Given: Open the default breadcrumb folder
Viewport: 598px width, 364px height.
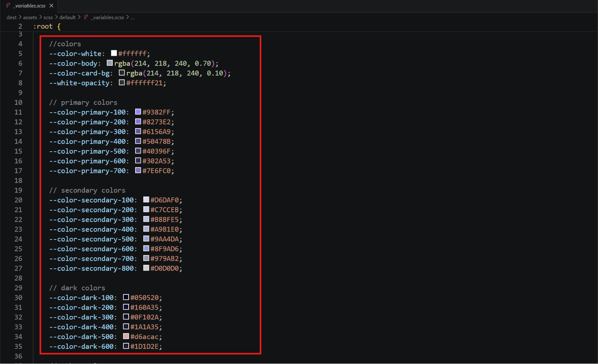Looking at the screenshot, I should 67,17.
